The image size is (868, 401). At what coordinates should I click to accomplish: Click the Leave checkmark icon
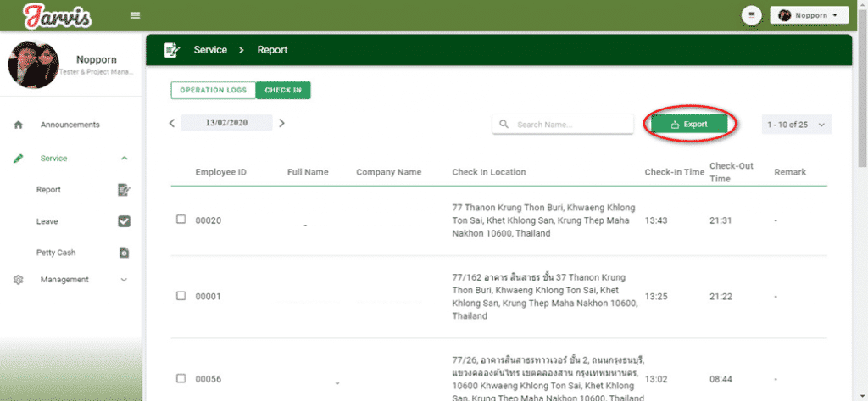[124, 221]
